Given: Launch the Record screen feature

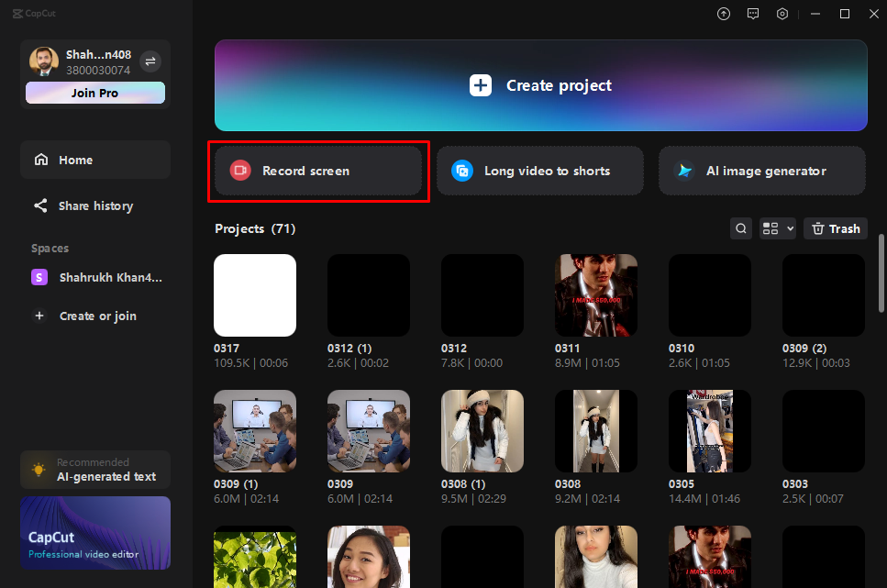Looking at the screenshot, I should [318, 171].
